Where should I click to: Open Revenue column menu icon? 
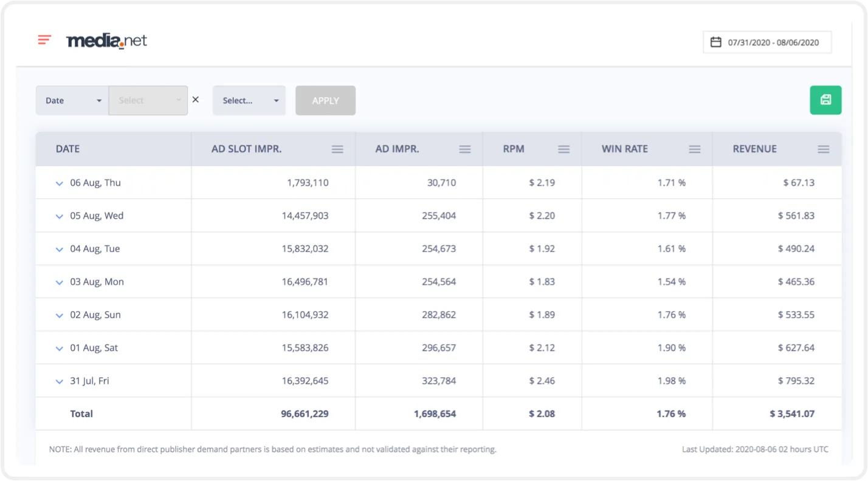click(x=824, y=149)
